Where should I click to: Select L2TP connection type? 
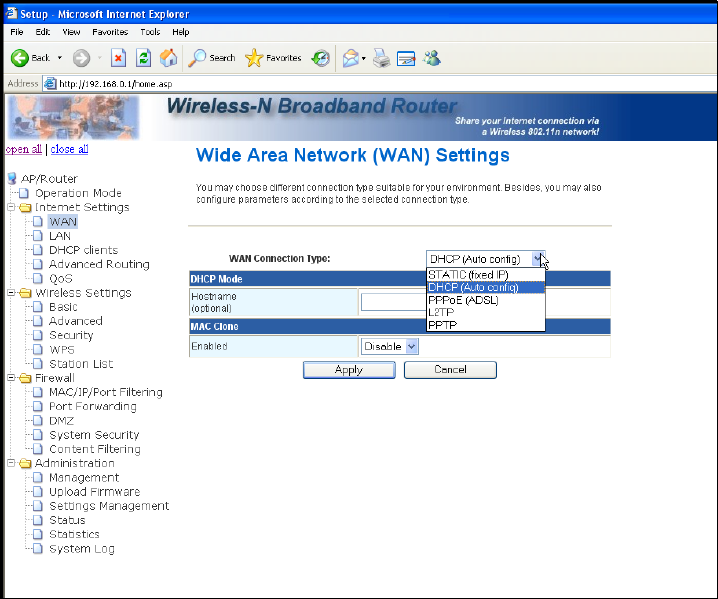[x=485, y=312]
